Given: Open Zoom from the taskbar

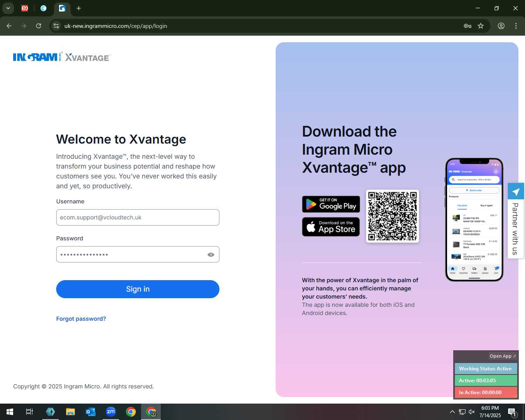Looking at the screenshot, I should pyautogui.click(x=111, y=412).
